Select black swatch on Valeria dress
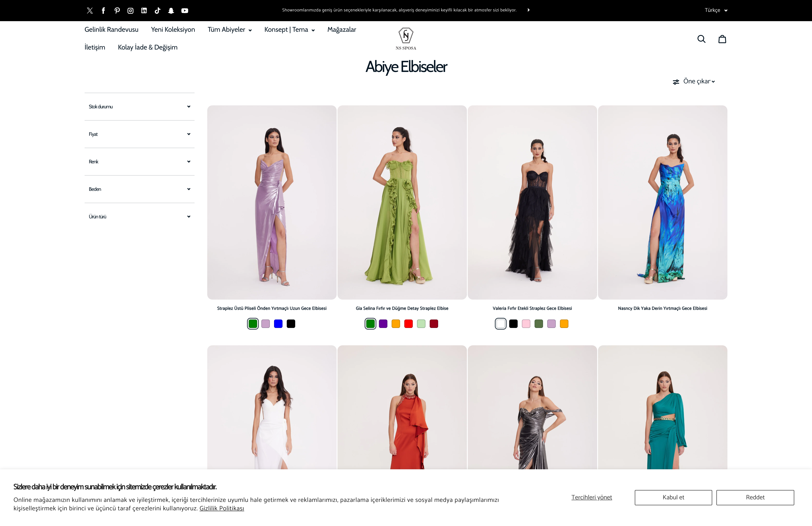 click(x=513, y=324)
